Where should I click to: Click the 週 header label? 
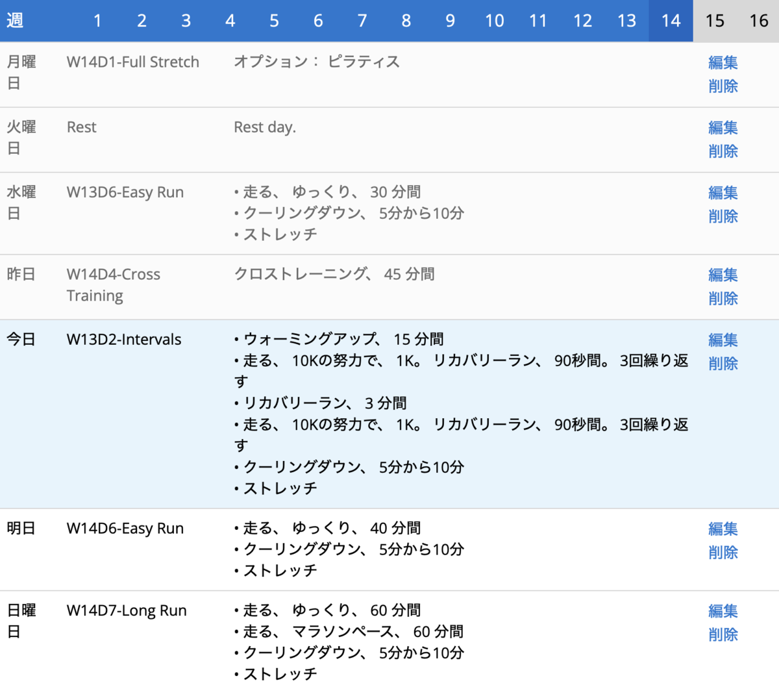[15, 21]
